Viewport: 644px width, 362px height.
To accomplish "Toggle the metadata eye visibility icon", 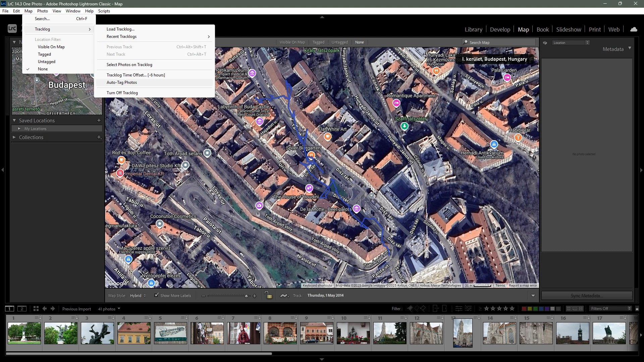I will [x=545, y=43].
